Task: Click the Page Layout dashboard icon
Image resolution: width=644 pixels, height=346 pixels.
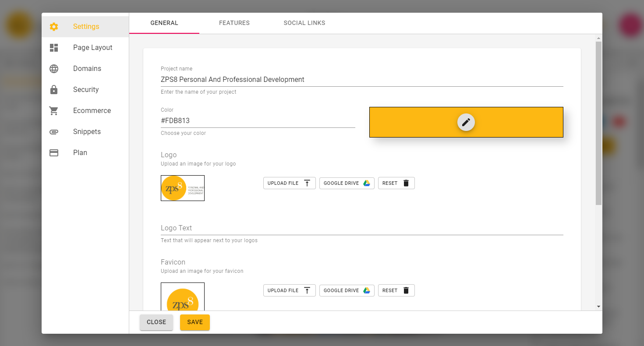Action: pos(54,48)
